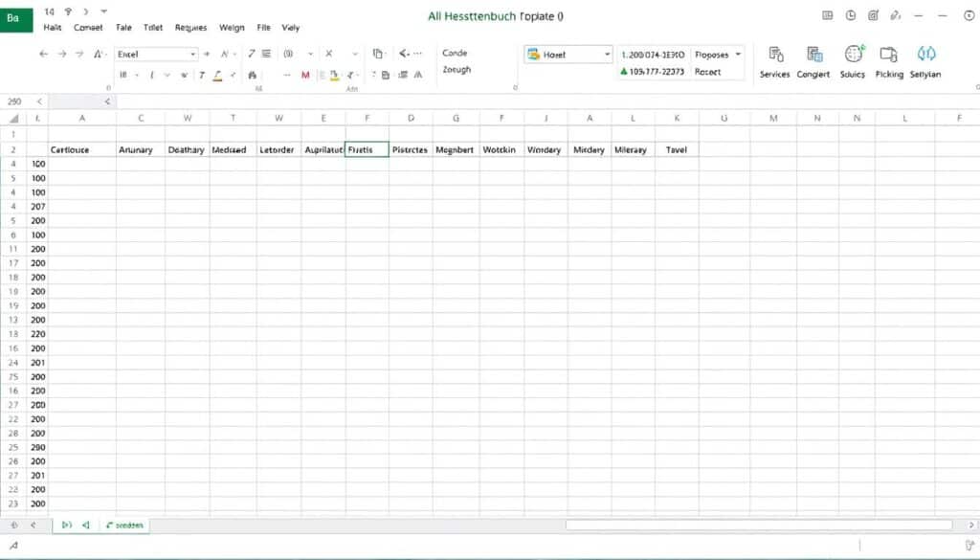Toggle the slanted 7 format button
The width and height of the screenshot is (980, 560).
pos(252,54)
